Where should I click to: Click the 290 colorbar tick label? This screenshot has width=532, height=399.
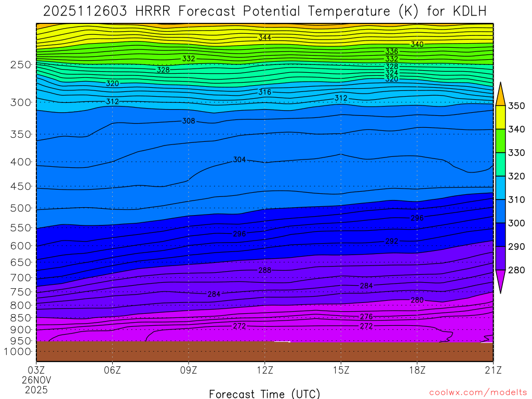516,247
